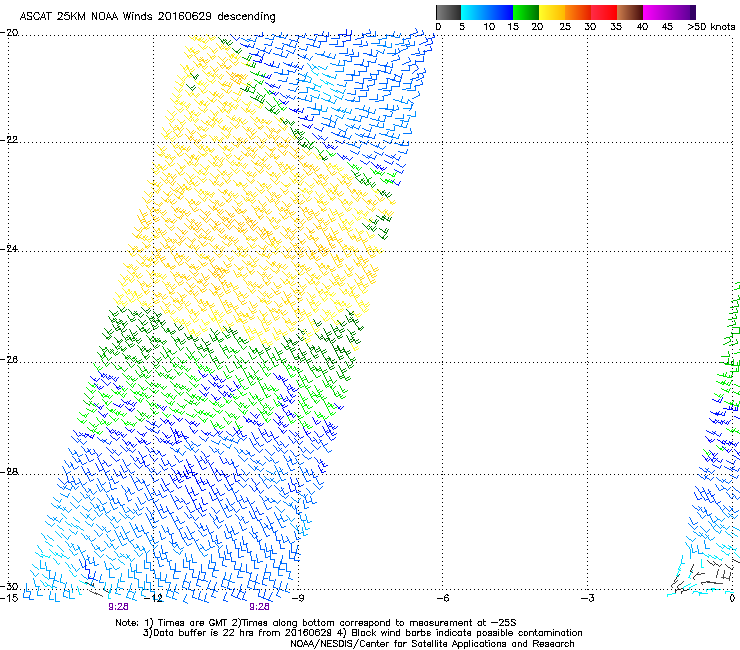Pick the blue 5-15 knots gradient segment
Image resolution: width=740 pixels, height=650 pixels.
click(487, 12)
